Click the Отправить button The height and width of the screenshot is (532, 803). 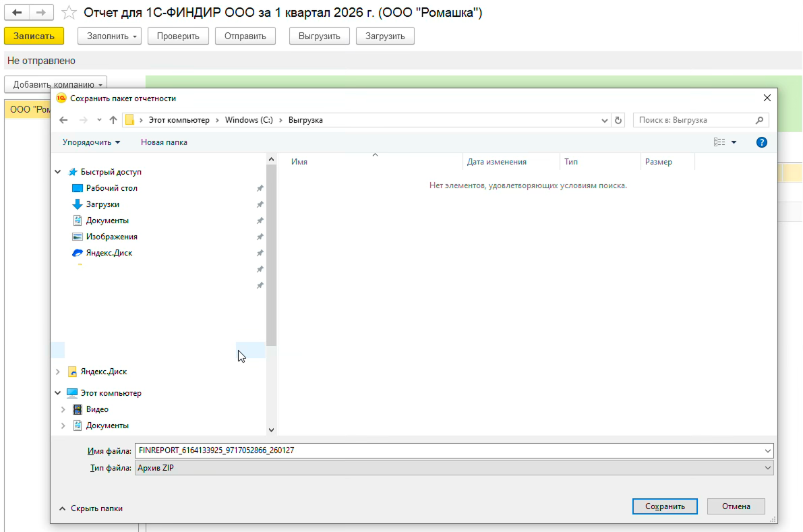click(245, 36)
